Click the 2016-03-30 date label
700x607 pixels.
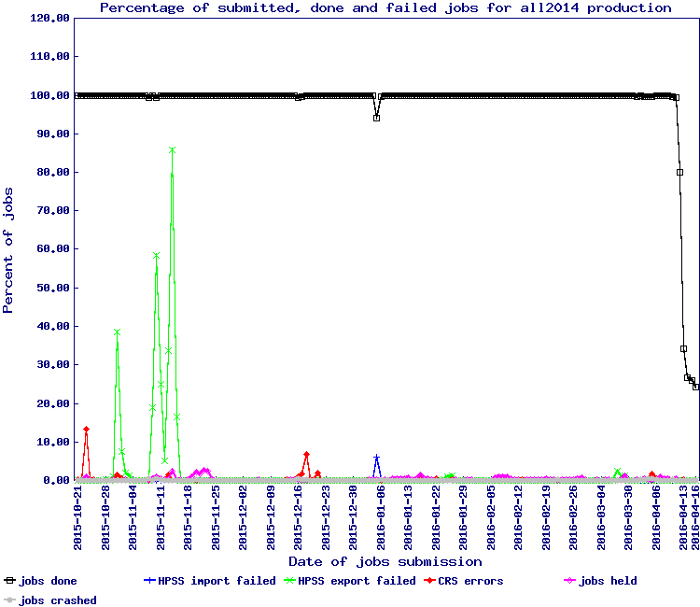(628, 518)
